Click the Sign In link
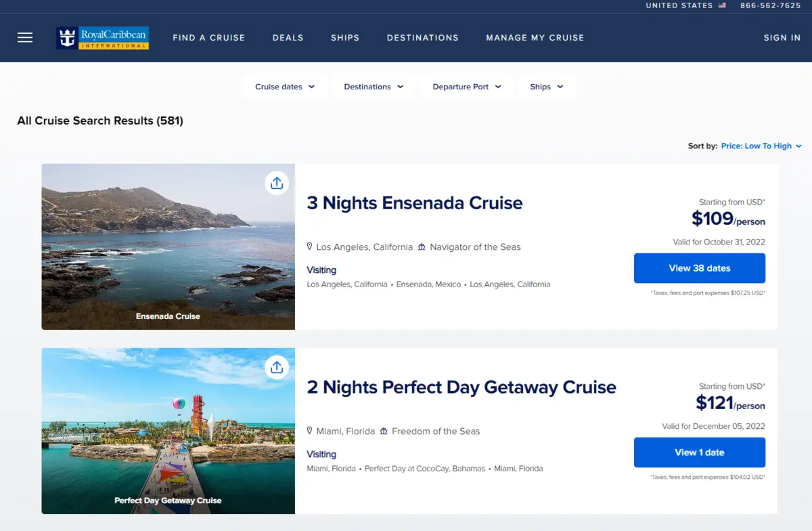Image resolution: width=812 pixels, height=531 pixels. [782, 38]
